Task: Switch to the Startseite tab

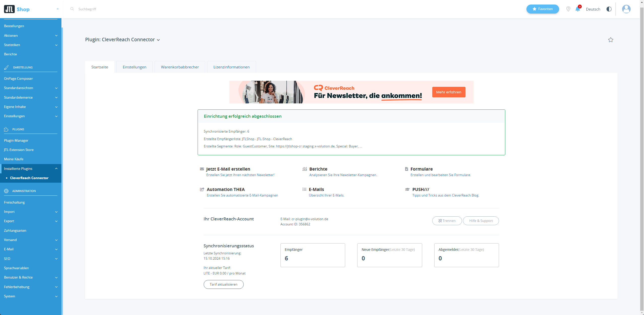Action: pyautogui.click(x=100, y=67)
